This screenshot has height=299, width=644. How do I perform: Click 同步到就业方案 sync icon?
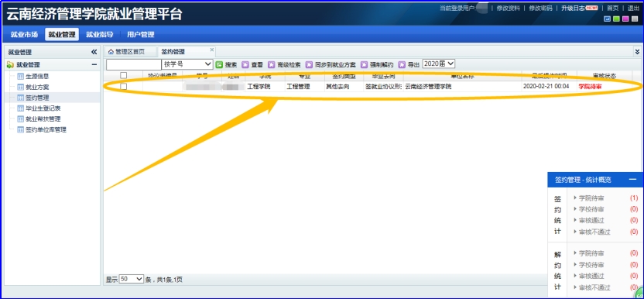[309, 64]
